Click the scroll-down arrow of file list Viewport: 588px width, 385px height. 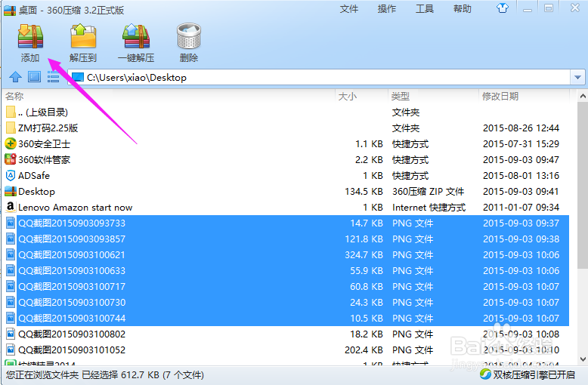[583, 359]
